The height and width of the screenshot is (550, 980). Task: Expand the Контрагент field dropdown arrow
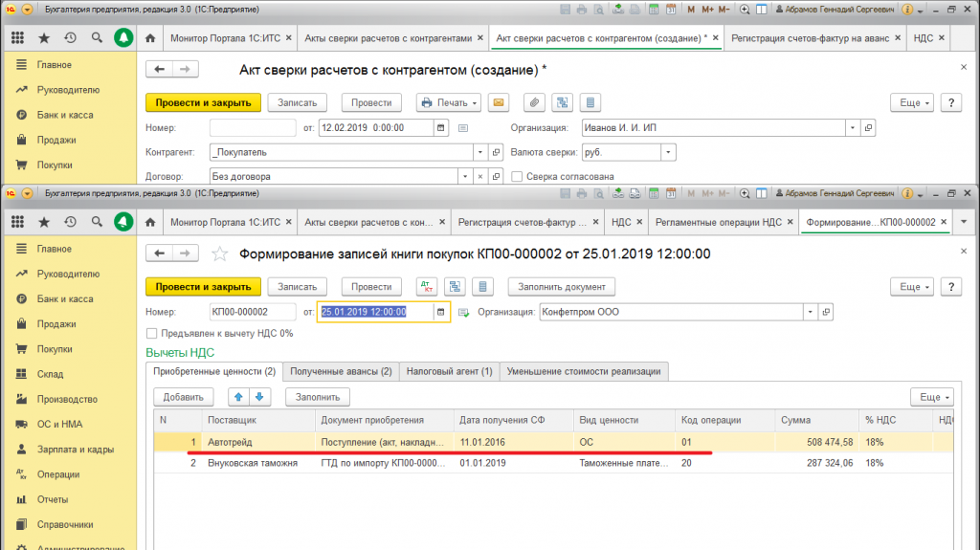(479, 152)
